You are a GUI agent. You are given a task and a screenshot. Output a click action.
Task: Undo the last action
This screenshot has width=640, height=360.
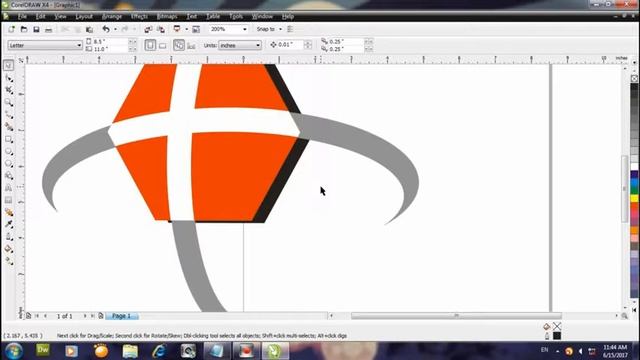click(x=106, y=29)
